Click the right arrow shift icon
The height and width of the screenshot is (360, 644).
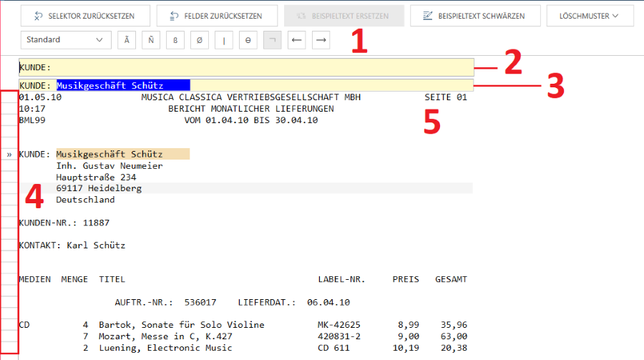pos(321,40)
